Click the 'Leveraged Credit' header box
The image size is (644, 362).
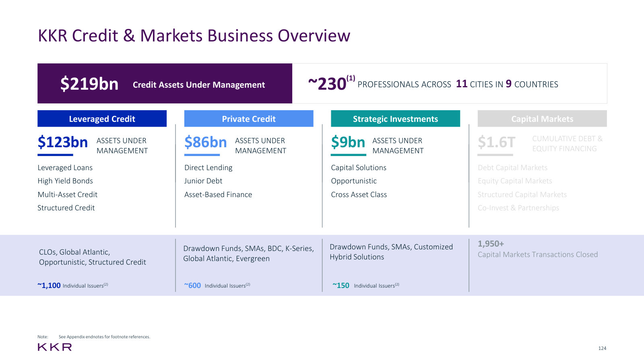point(102,119)
